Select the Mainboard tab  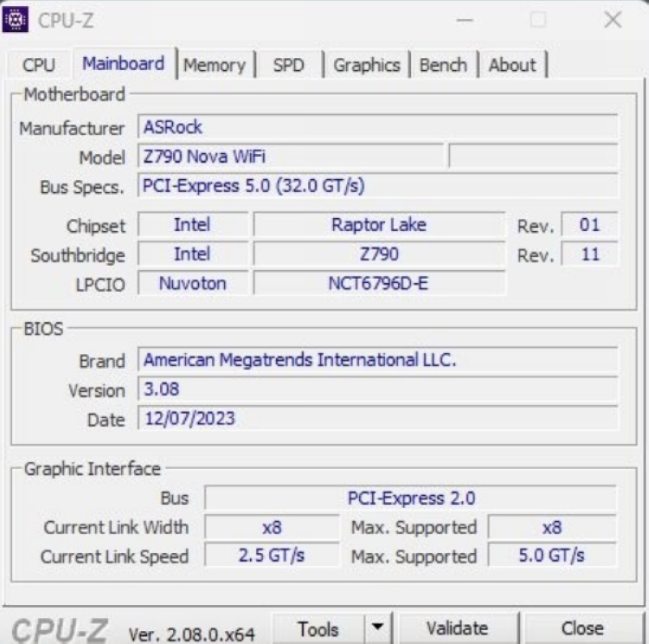tap(124, 64)
